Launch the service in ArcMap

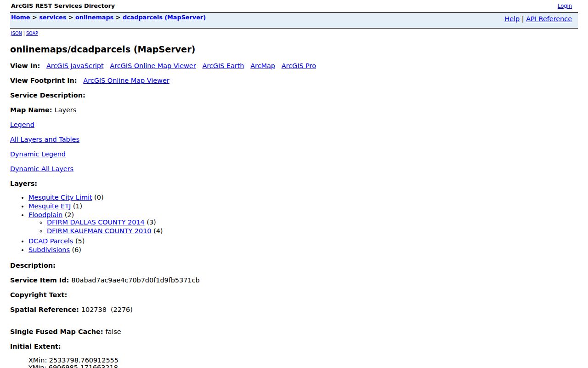263,66
